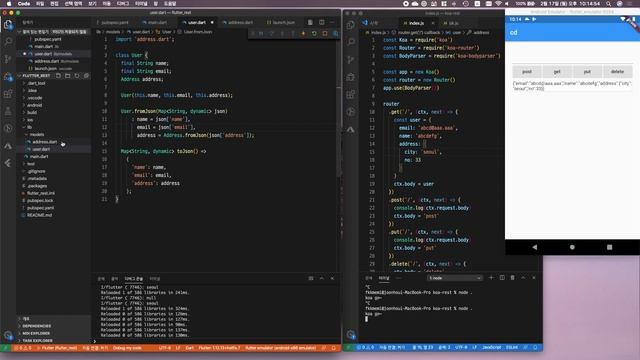The width and height of the screenshot is (640, 360).
Task: Click Refresh Explorer icon in FLUTTER_REST header
Action: click(77, 76)
